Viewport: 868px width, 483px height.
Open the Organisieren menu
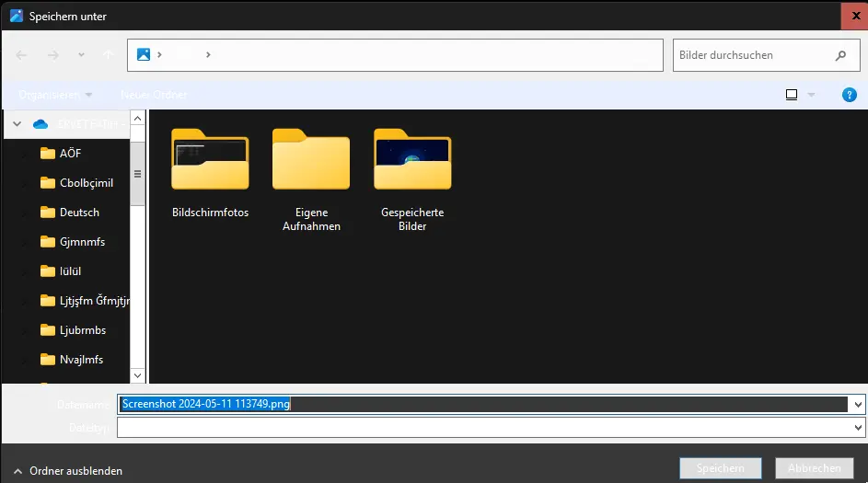pyautogui.click(x=55, y=95)
